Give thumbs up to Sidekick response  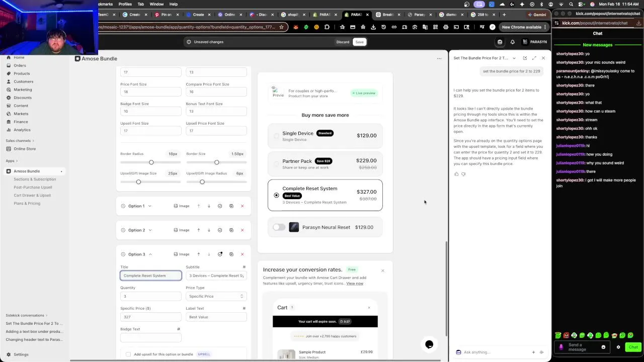click(456, 174)
